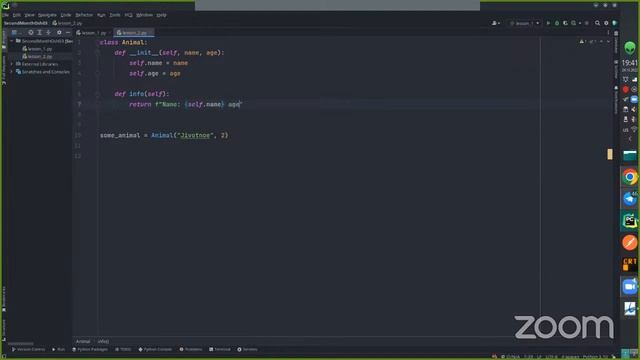Open IDE settings gear in toolbar
This screenshot has height=360, width=640.
point(606,23)
